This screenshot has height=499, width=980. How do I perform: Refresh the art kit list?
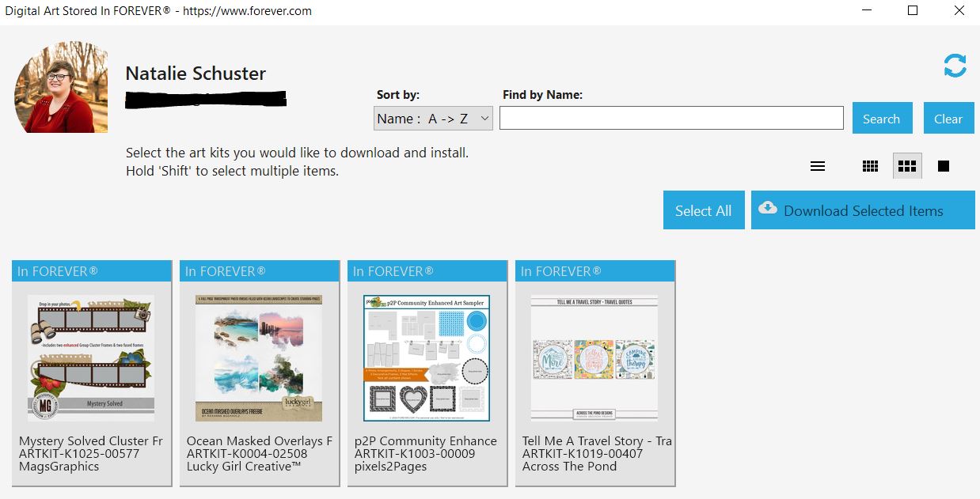(x=955, y=66)
